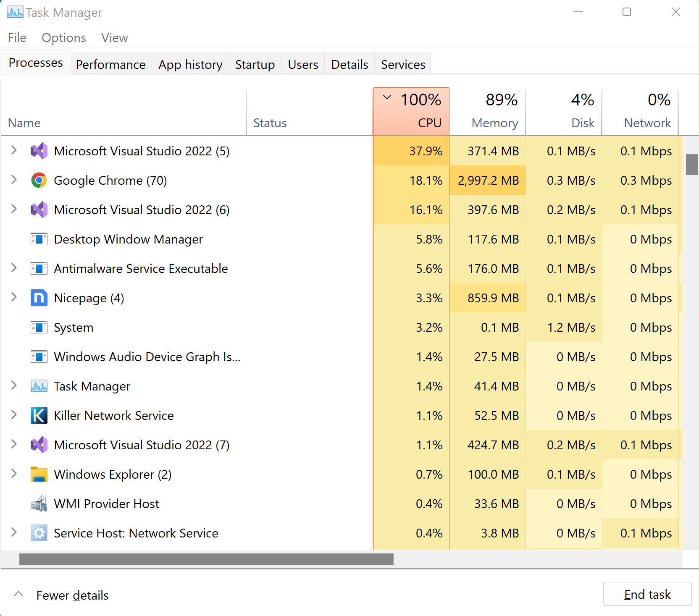
Task: Sort processes by Memory column header
Action: 488,111
